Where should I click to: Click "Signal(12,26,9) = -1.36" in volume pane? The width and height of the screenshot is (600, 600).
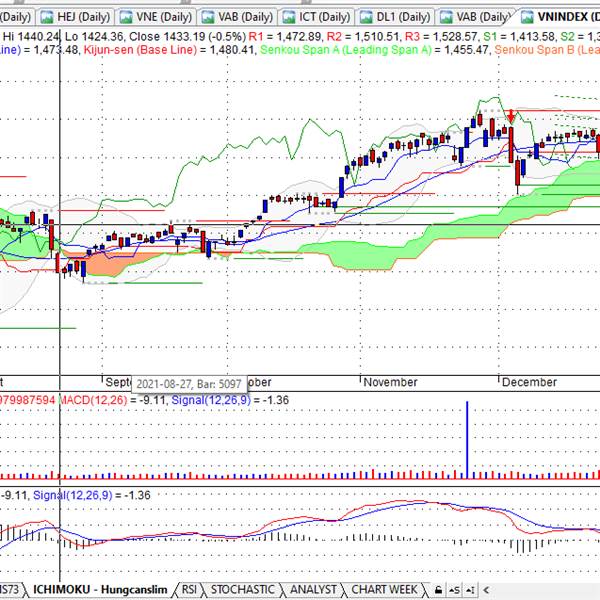[x=230, y=400]
